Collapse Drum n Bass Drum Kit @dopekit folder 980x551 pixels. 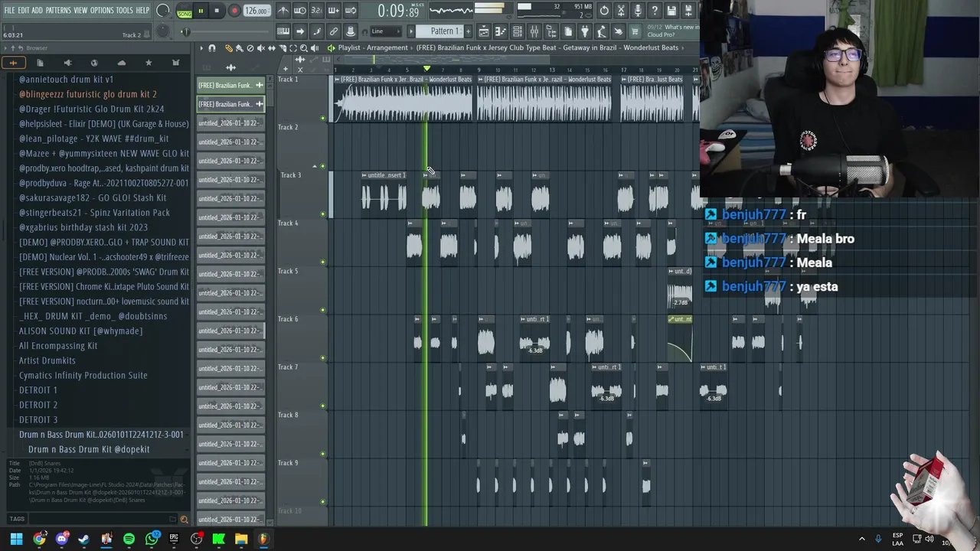tap(89, 449)
